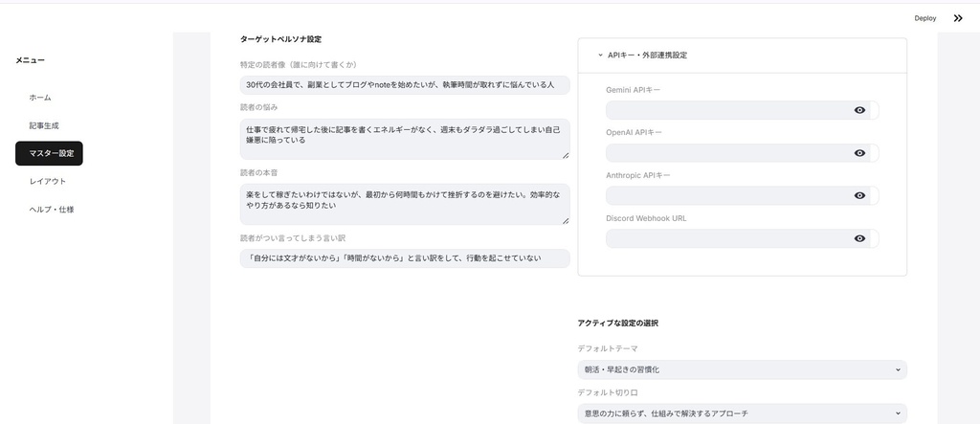Screen dimensions: 980x424
Task: Show the Gemini APIキー value via eye icon
Action: (x=859, y=110)
